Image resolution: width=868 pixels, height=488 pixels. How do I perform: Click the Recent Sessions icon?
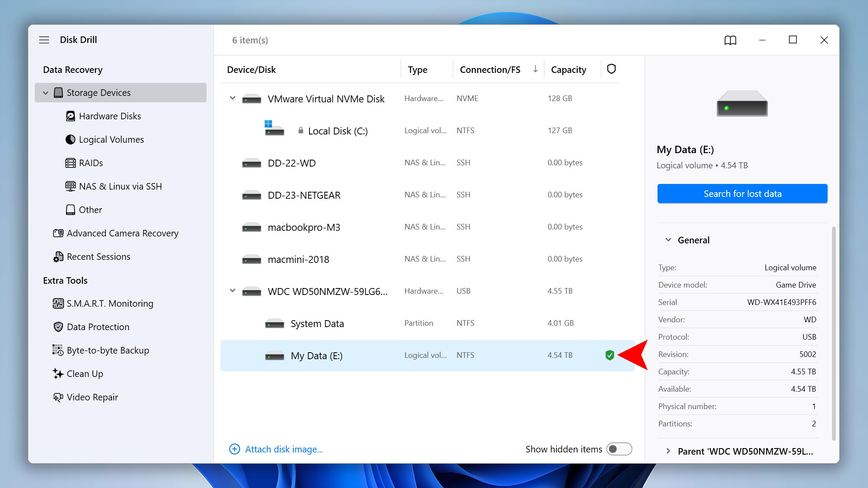(58, 257)
